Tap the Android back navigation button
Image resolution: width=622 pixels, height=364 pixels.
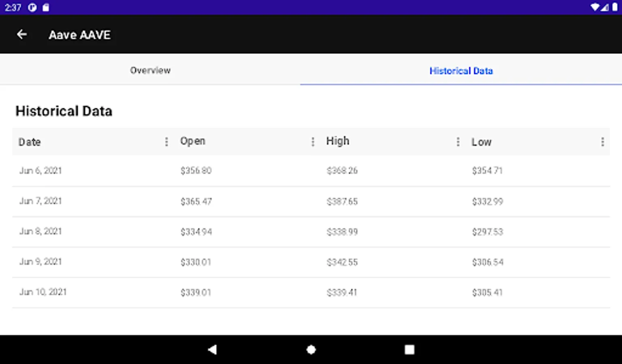click(212, 349)
